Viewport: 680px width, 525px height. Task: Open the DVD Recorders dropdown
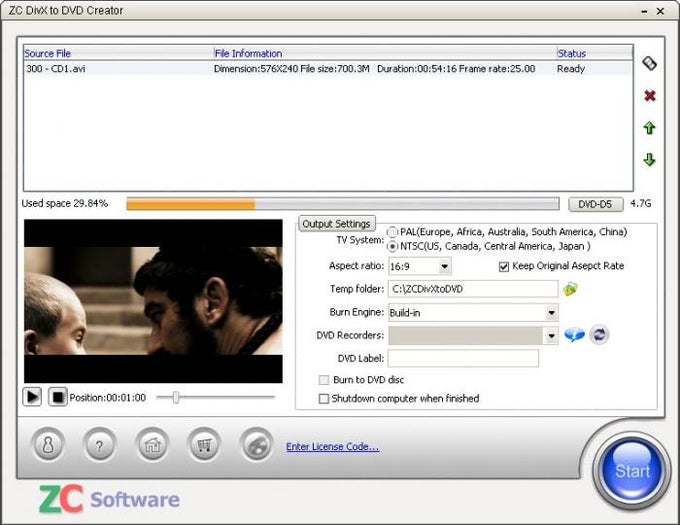coord(551,336)
